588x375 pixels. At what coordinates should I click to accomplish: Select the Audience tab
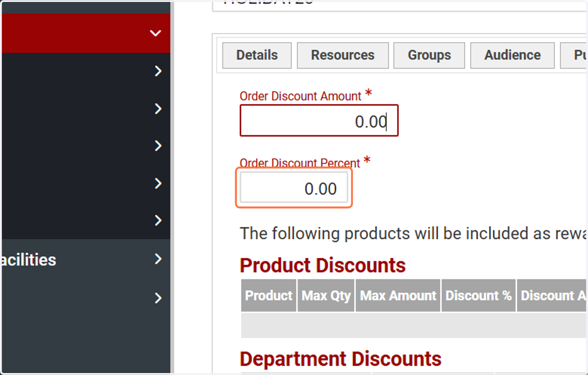pos(513,55)
